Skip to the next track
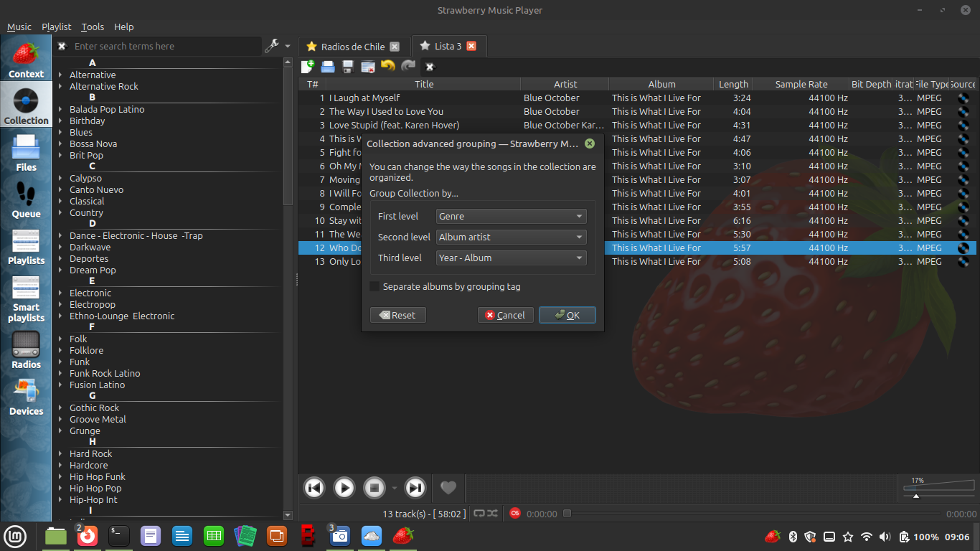 click(415, 488)
